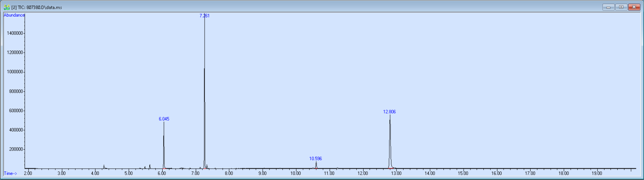
Task: Select the peak labeled 7.261
Action: (205, 16)
